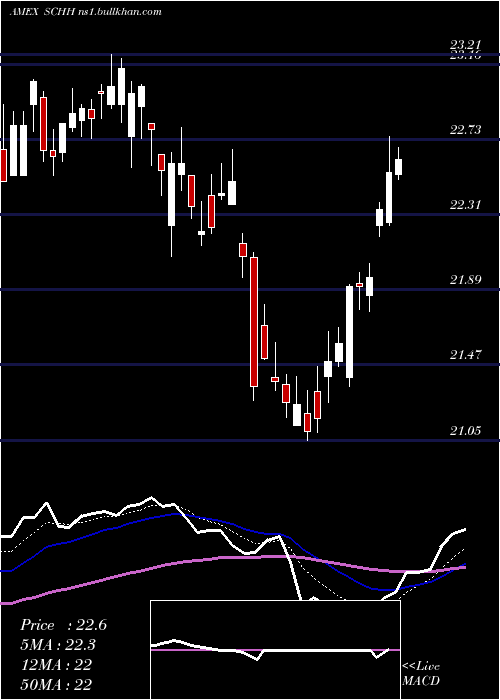Click the 22.73 price level label
This screenshot has width=500, height=700.
coord(465,129)
